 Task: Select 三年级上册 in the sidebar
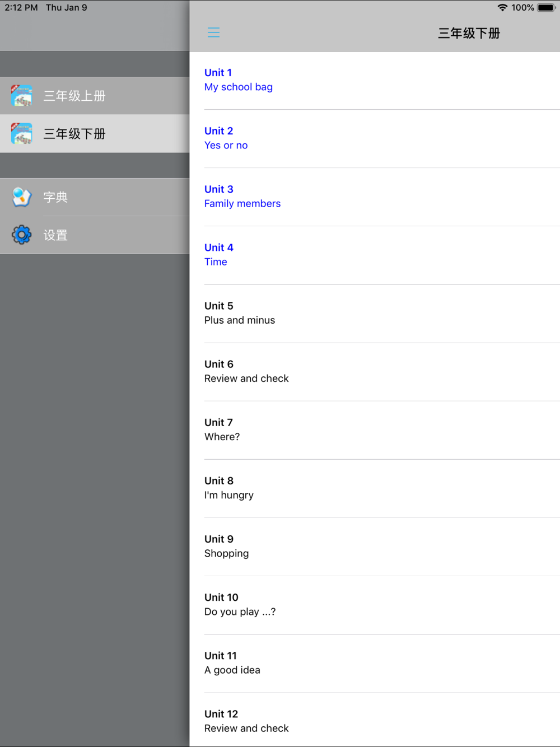[x=95, y=96]
